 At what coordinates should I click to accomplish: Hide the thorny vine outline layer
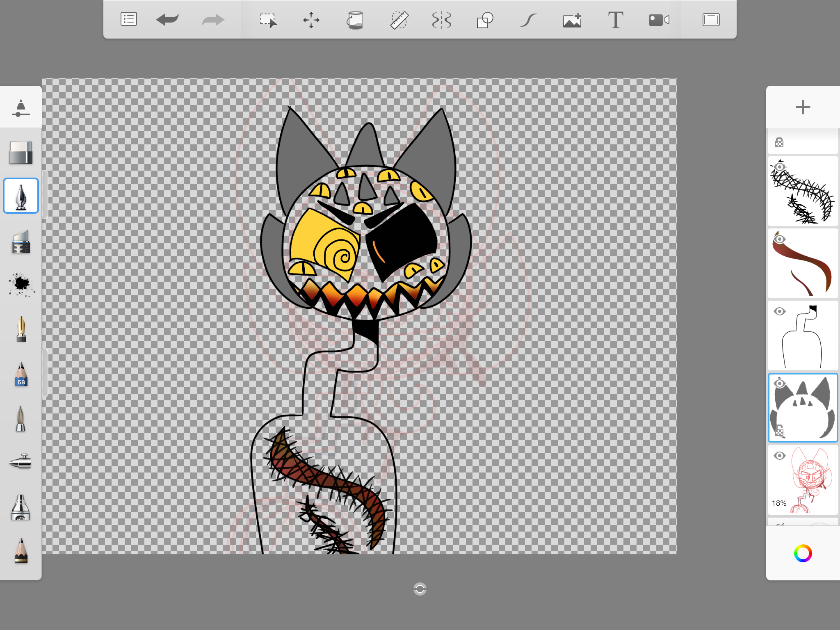779,167
